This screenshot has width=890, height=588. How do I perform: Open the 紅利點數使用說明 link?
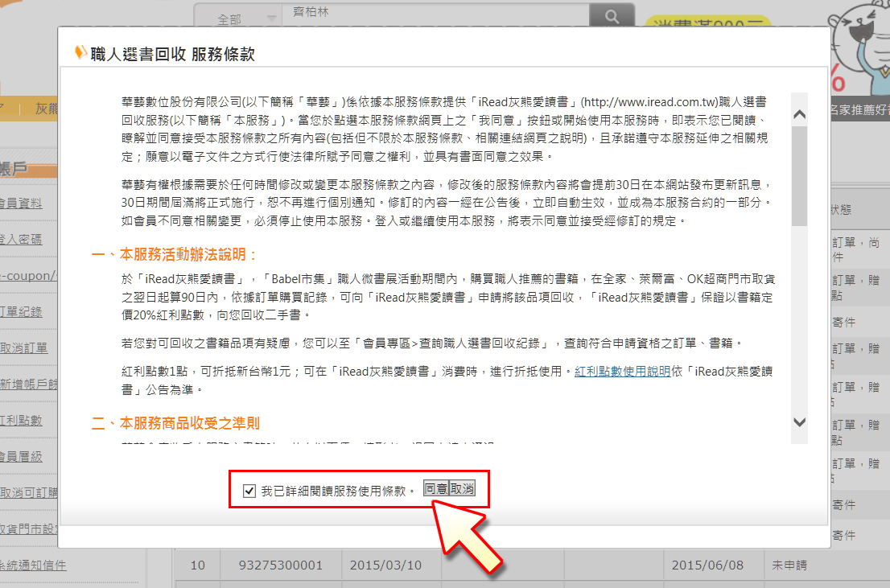pyautogui.click(x=623, y=372)
